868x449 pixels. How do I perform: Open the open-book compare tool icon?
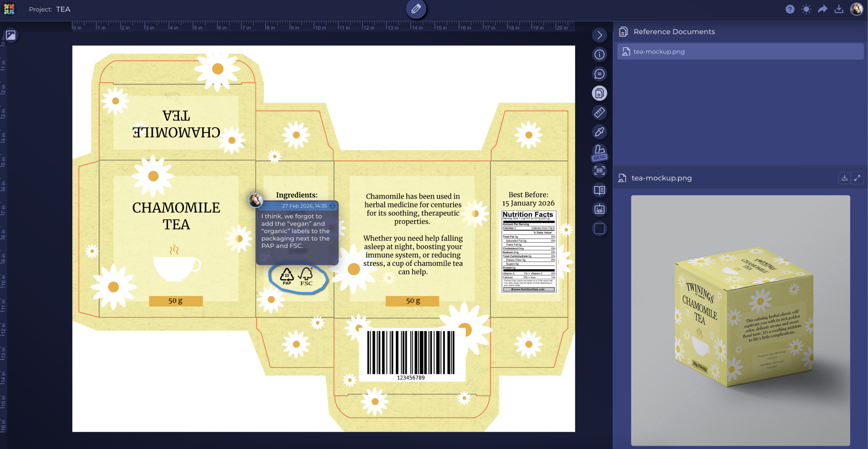(x=599, y=190)
